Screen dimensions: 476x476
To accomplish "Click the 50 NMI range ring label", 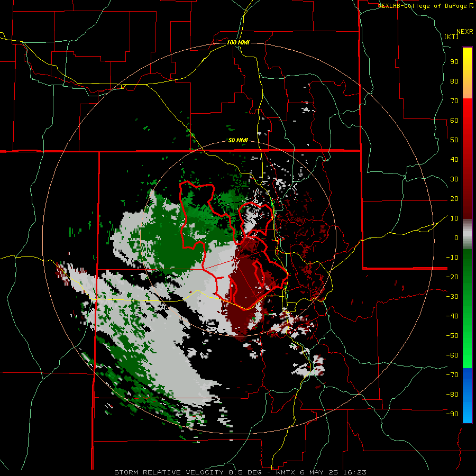I will point(238,140).
